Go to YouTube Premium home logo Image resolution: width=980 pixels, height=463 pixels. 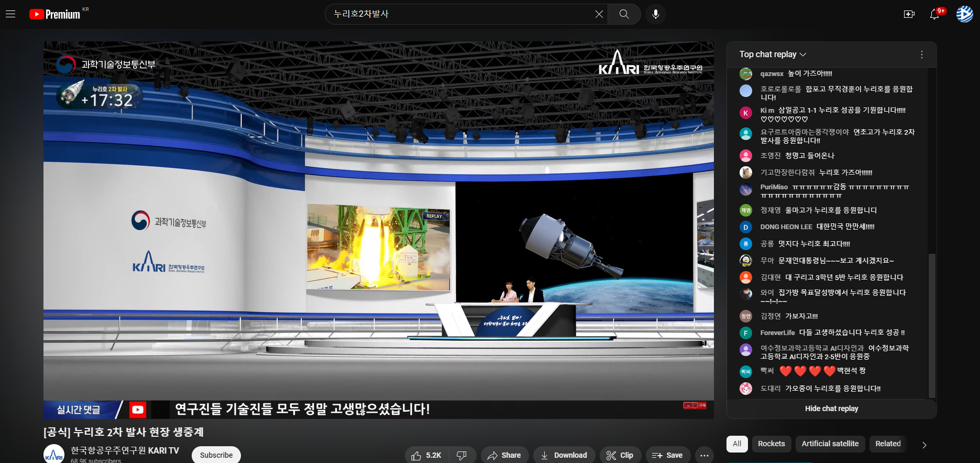pos(56,14)
